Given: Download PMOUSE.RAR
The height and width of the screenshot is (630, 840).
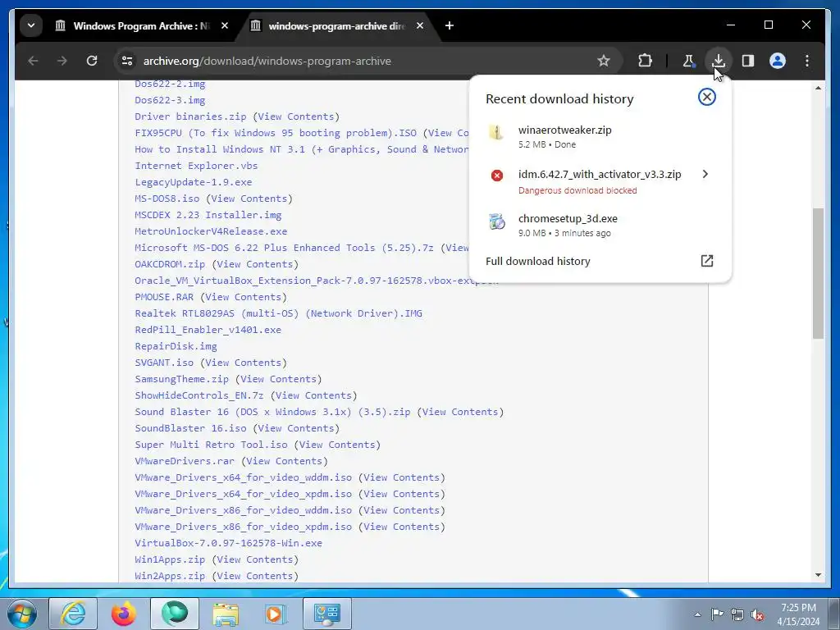Looking at the screenshot, I should click(164, 297).
